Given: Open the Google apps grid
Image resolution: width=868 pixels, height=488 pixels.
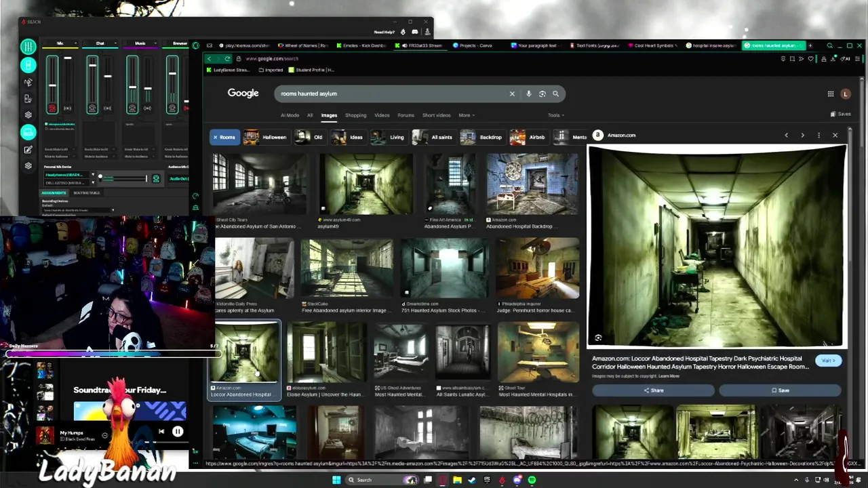Looking at the screenshot, I should (x=830, y=94).
